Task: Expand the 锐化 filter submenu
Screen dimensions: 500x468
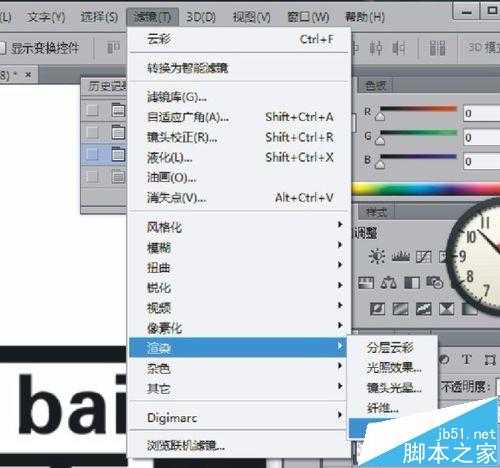Action: click(238, 288)
